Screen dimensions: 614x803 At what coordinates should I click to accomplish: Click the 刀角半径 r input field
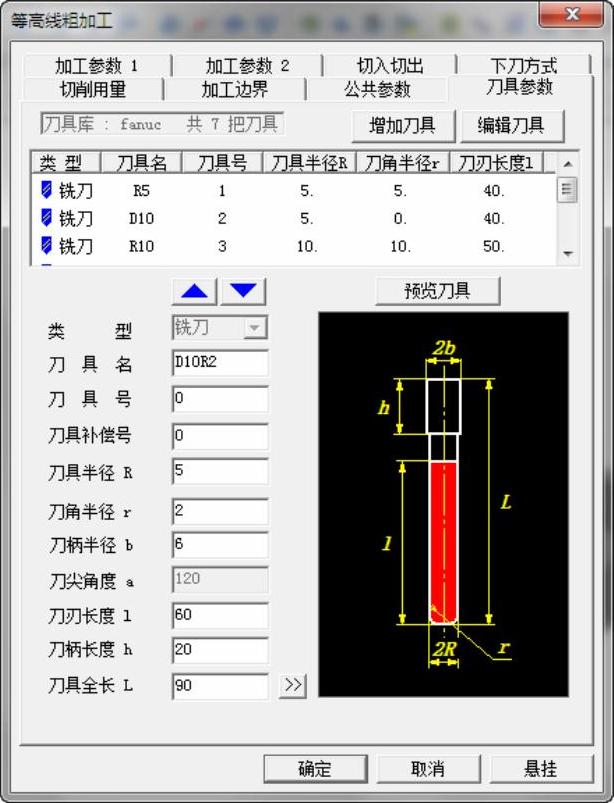[x=220, y=511]
